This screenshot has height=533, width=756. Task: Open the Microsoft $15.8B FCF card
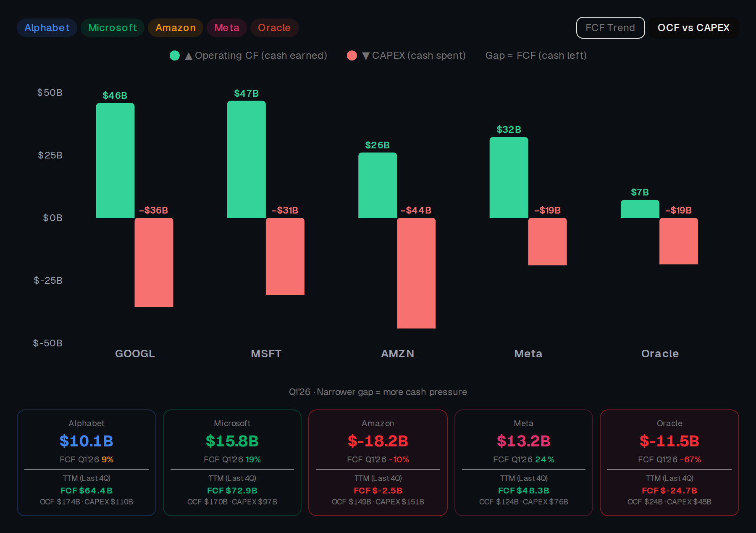232,463
